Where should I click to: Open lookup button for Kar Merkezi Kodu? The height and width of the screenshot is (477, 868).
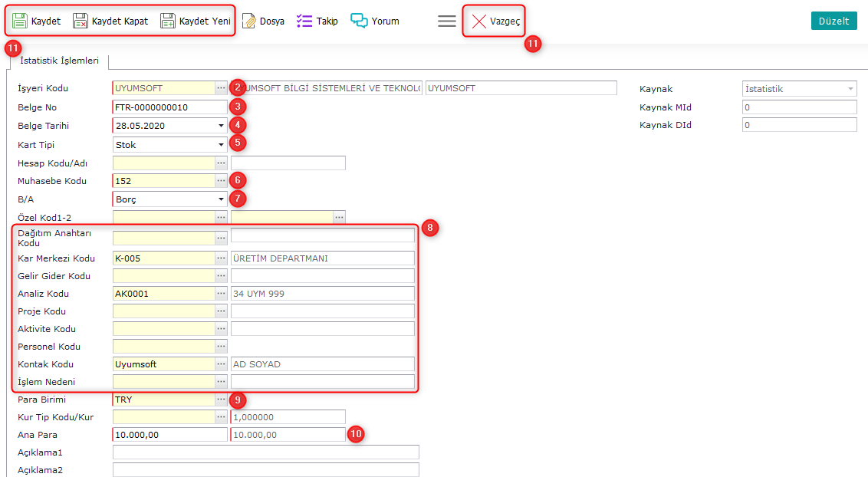tap(221, 258)
